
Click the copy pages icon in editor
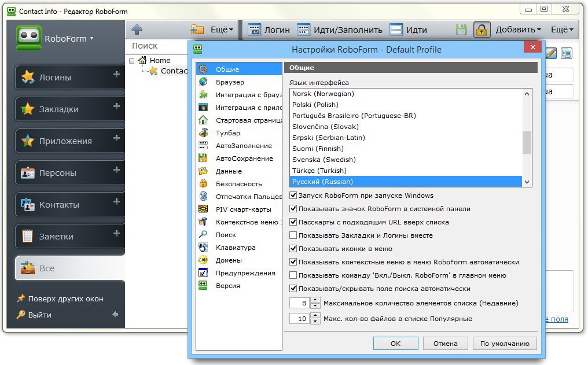point(567,53)
